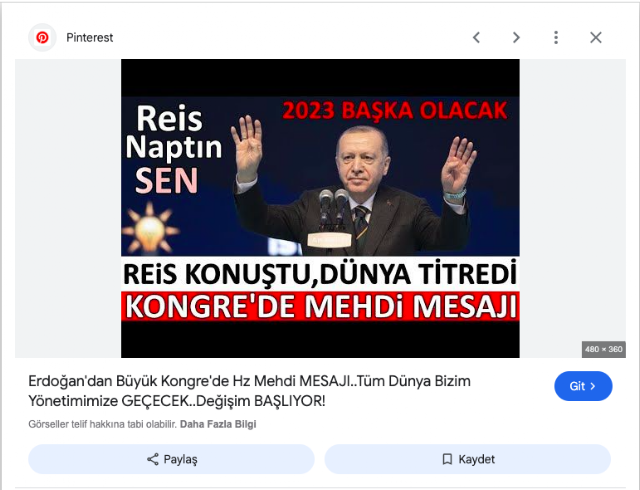Click the 2023 BAŞKA OLACAK red text

(395, 111)
